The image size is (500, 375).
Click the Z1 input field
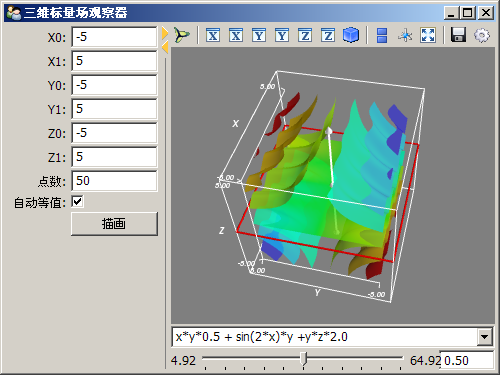click(x=114, y=157)
